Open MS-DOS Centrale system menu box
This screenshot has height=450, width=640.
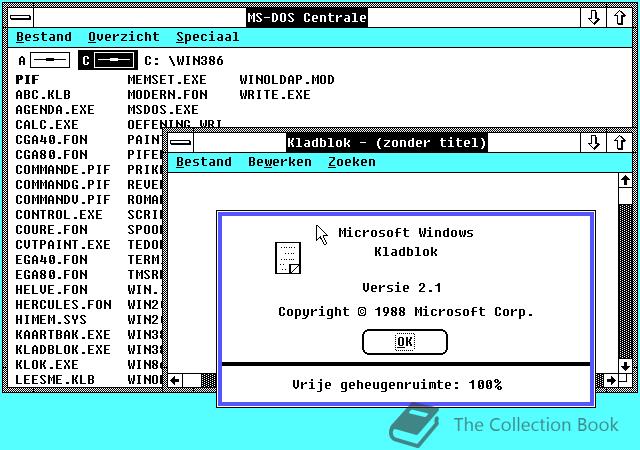20,18
